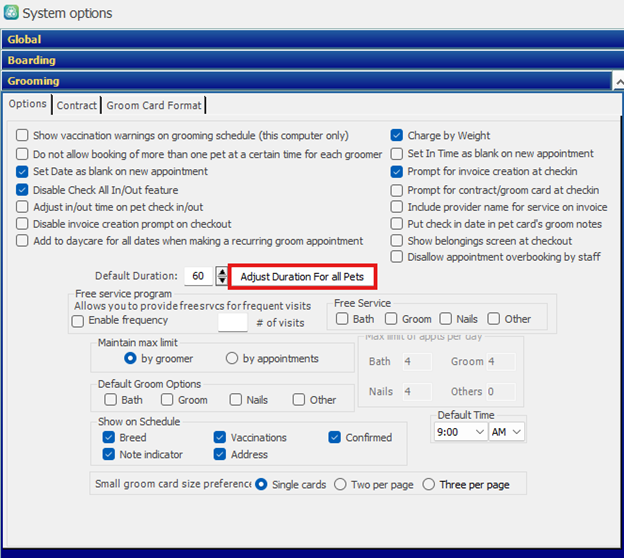
Task: Select Three per page radio button
Action: click(x=429, y=484)
